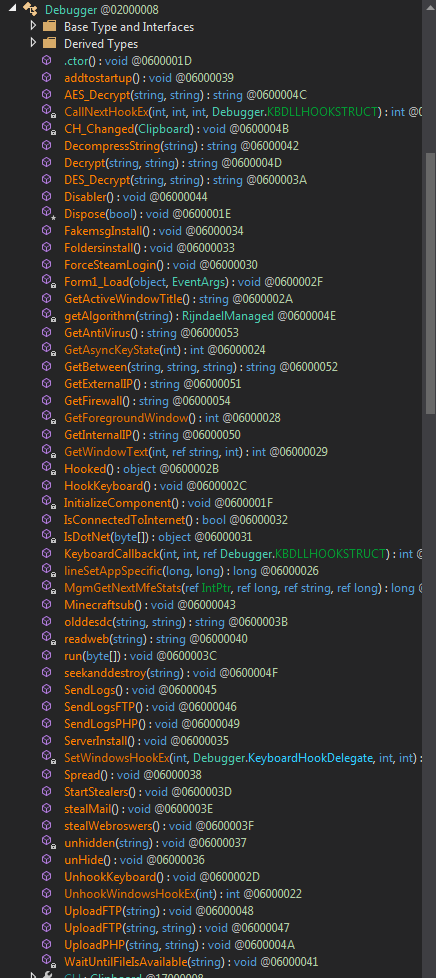Select GetWindowText method entry
This screenshot has width=436, height=978.
pos(196,452)
